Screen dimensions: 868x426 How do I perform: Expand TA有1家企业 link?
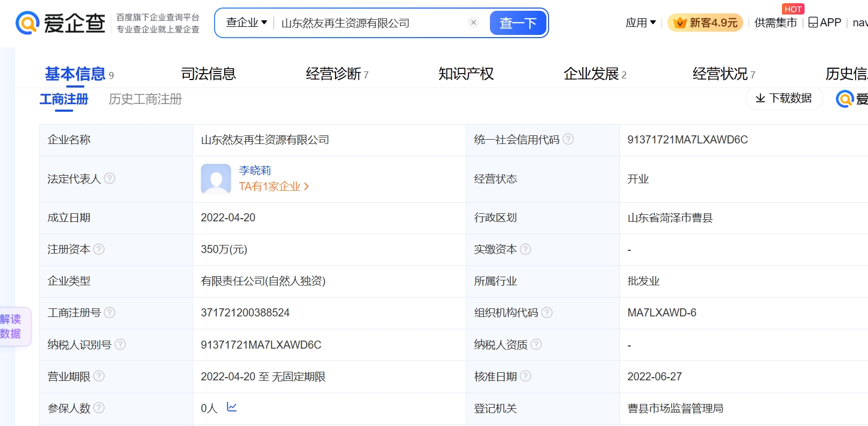pyautogui.click(x=273, y=186)
